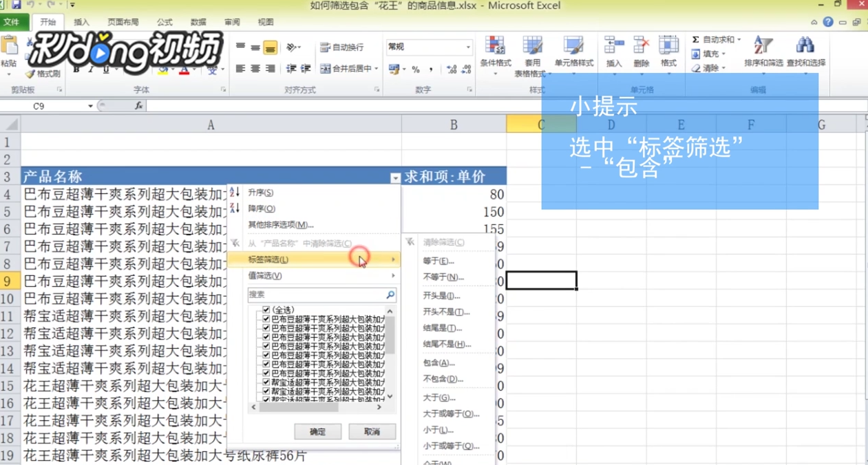This screenshot has width=868, height=465.
Task: Open 其他排序选项(M) menu entry
Action: (314, 224)
